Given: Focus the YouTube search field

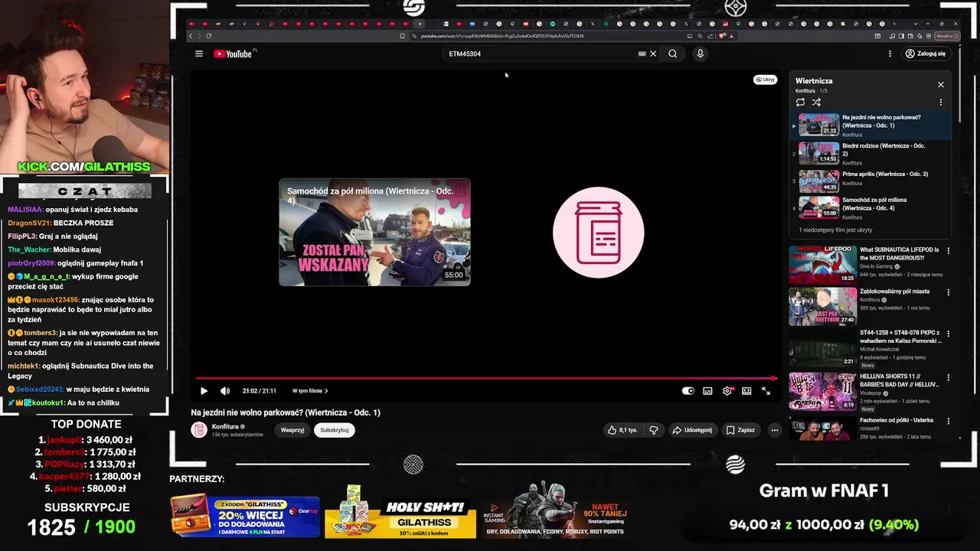Looking at the screenshot, I should [542, 54].
